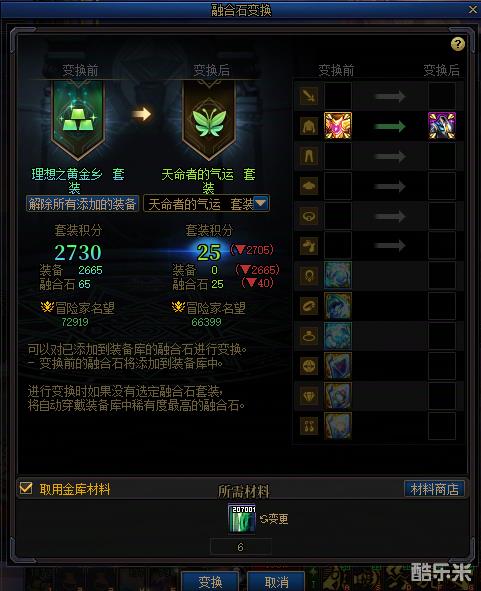Click the material quantity field showing 6
This screenshot has width=481, height=591.
point(240,547)
